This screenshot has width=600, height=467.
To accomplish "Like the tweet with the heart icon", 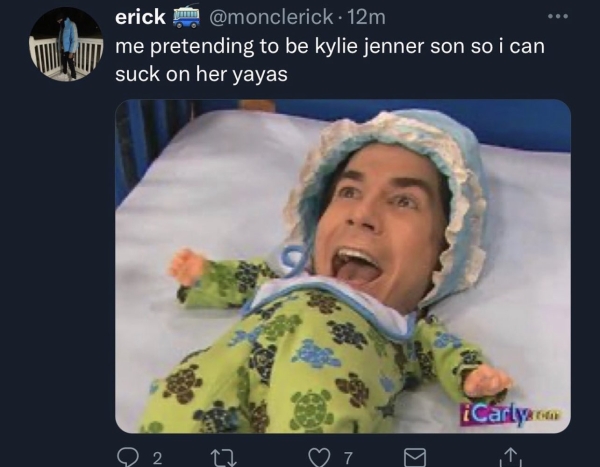I will tap(320, 457).
